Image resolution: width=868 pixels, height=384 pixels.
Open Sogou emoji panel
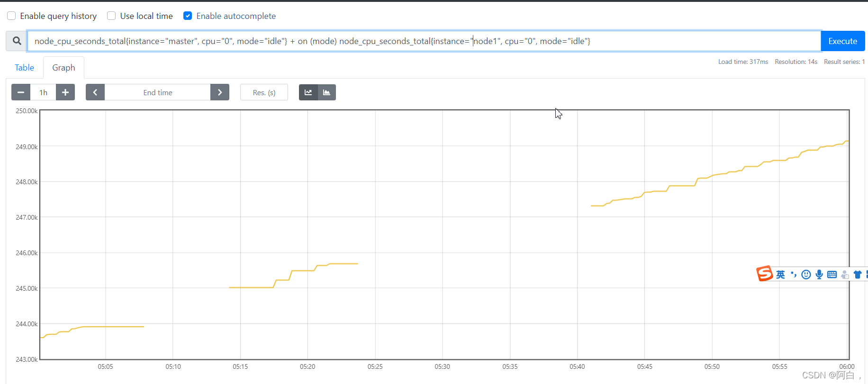pyautogui.click(x=806, y=275)
